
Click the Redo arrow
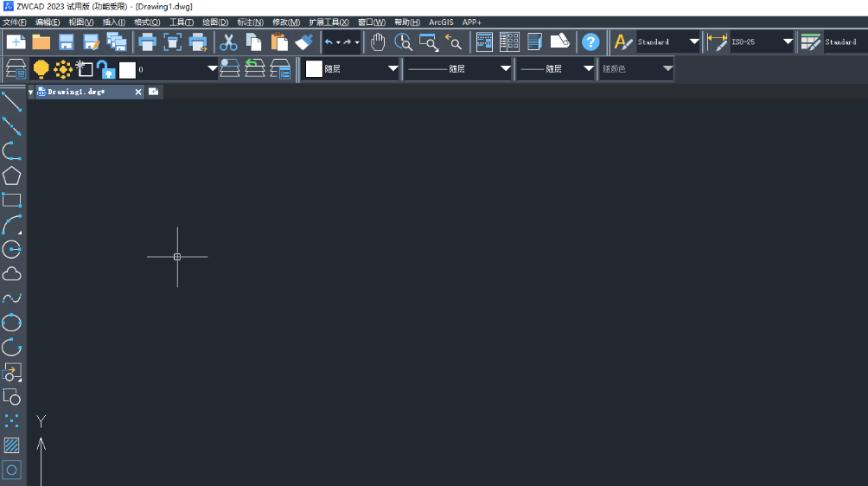[x=347, y=42]
